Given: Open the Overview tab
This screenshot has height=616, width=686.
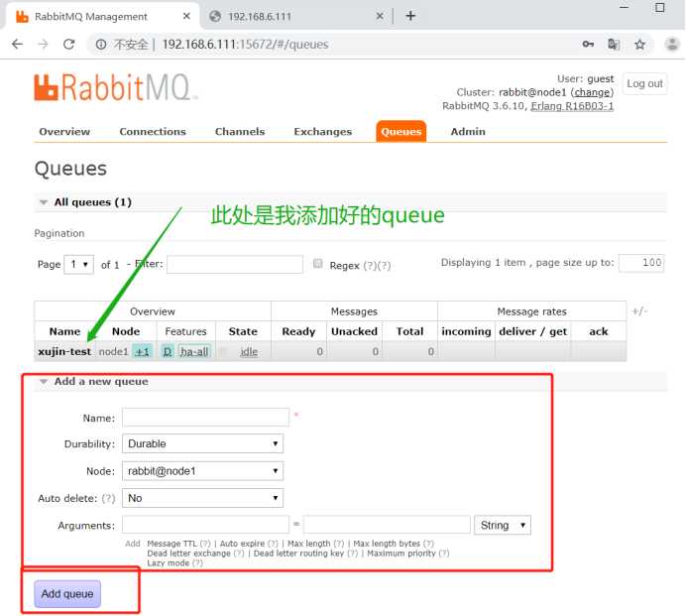Looking at the screenshot, I should pyautogui.click(x=64, y=131).
